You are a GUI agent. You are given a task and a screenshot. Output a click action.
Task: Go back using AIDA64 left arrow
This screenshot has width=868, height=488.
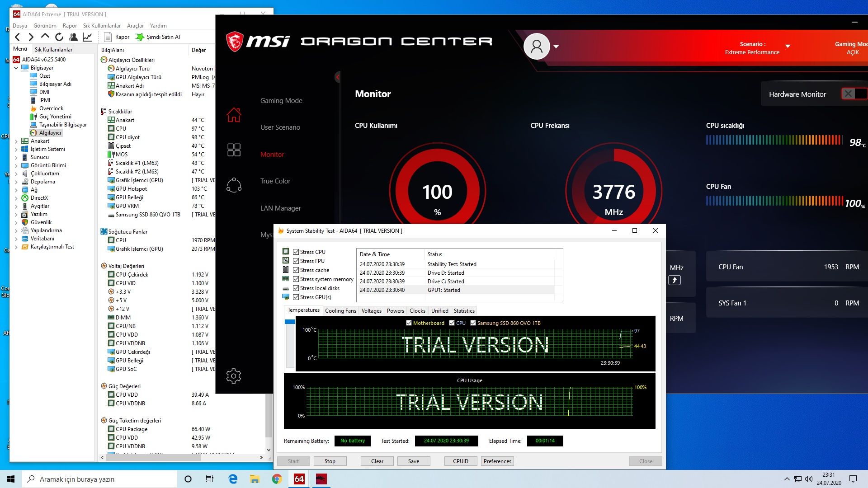pos(18,37)
